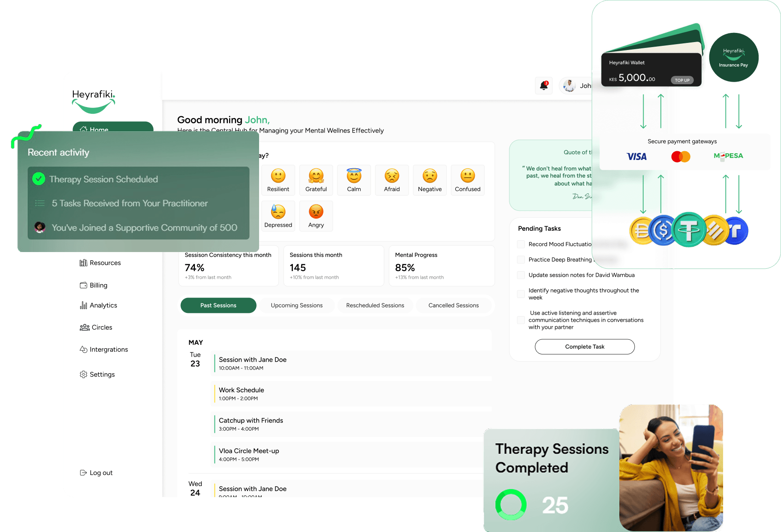
Task: Click the Log out icon
Action: click(x=83, y=473)
